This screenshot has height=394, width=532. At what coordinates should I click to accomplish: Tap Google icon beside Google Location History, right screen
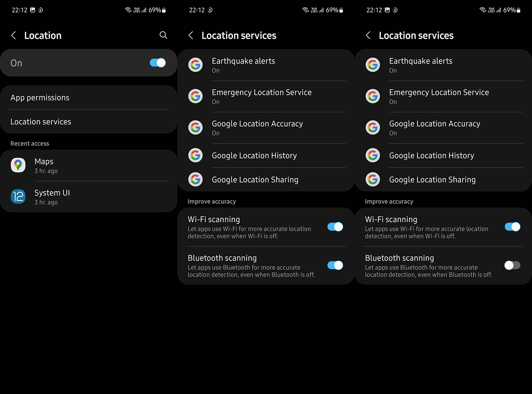tap(373, 155)
